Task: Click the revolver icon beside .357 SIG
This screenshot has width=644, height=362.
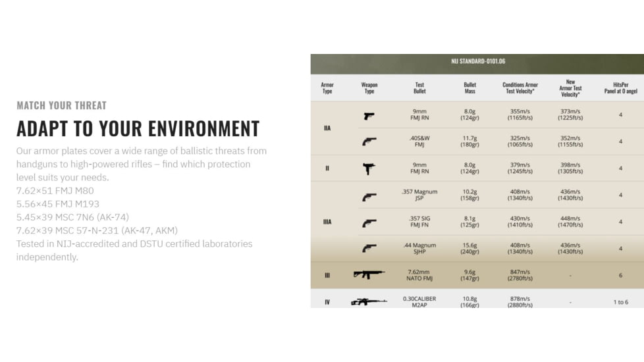Action: (369, 222)
